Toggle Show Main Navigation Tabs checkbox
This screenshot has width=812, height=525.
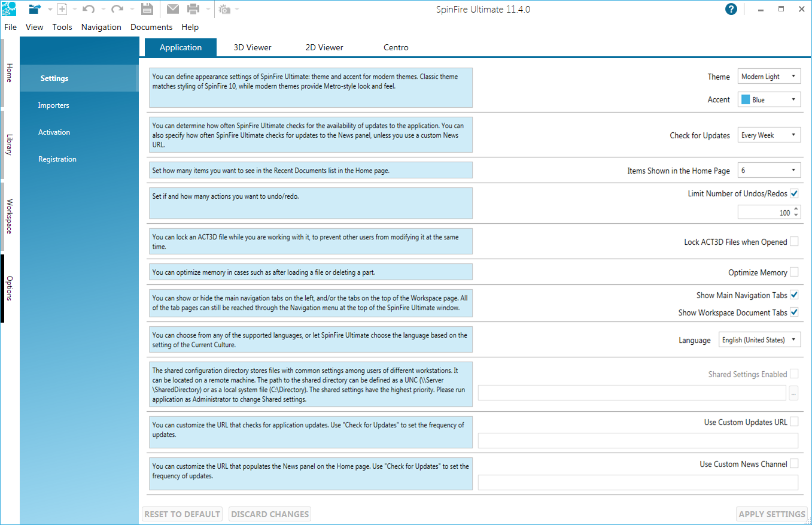point(794,295)
